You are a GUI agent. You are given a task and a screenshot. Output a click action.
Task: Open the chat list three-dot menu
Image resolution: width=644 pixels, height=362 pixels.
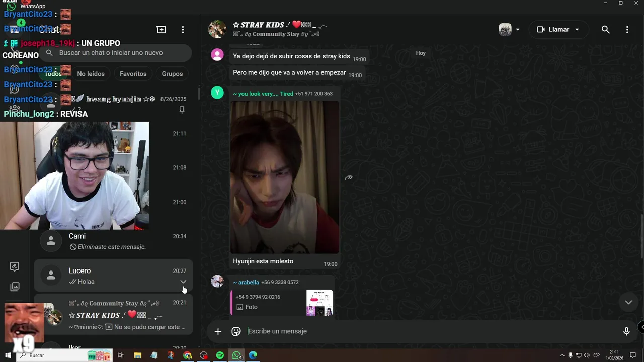click(x=183, y=30)
